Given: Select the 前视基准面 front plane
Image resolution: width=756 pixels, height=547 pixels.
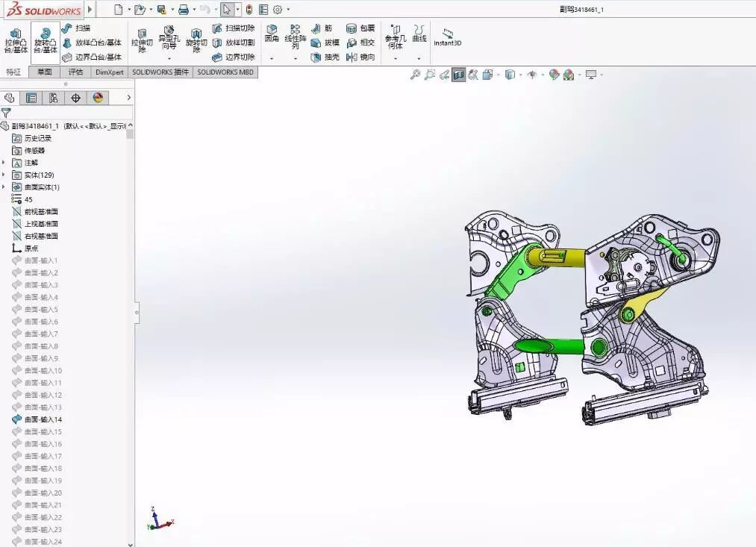Looking at the screenshot, I should click(41, 211).
